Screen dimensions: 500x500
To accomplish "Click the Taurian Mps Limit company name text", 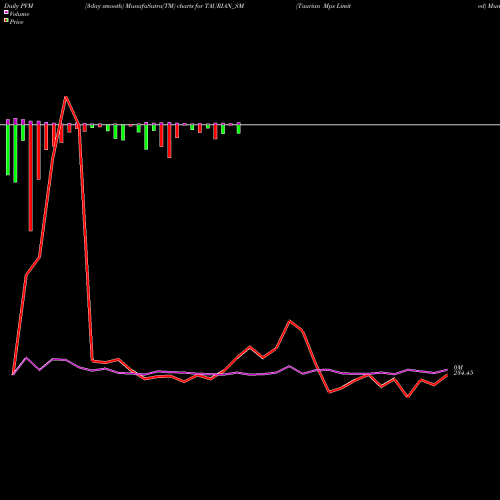I will [323, 6].
